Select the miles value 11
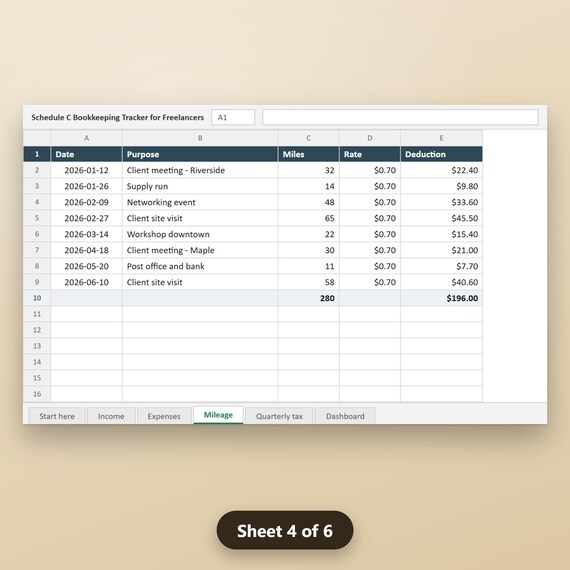Screen dimensions: 570x570 (x=309, y=266)
